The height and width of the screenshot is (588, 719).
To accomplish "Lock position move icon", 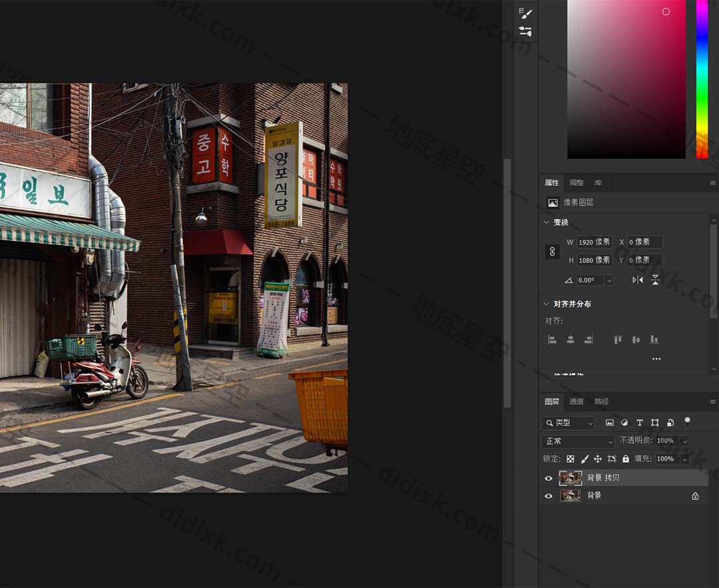I will click(597, 459).
